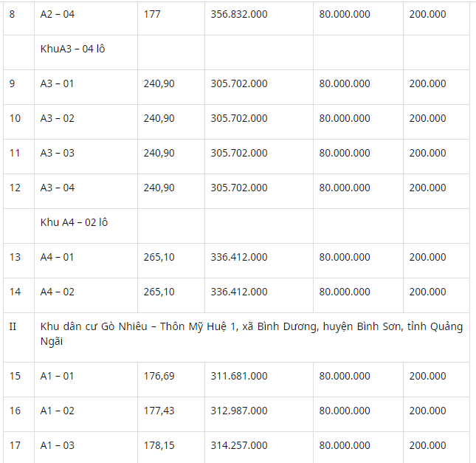
Task: Select the Khu A4 – 02 lô header
Action: pos(74,222)
